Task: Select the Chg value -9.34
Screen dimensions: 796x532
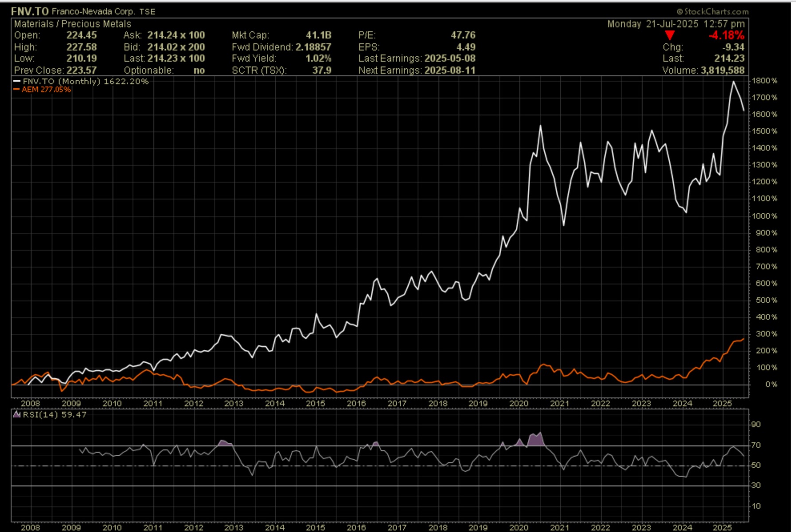Action: point(733,47)
